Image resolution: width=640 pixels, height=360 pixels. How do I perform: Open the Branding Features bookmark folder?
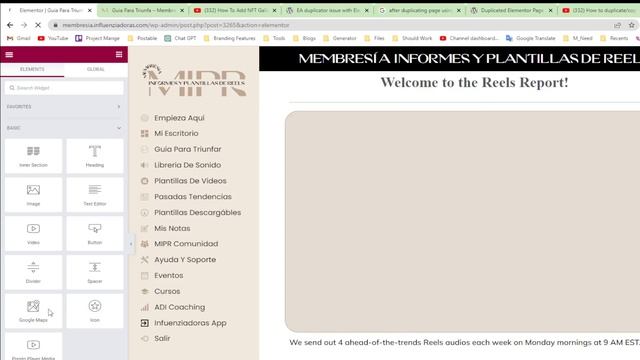point(229,38)
